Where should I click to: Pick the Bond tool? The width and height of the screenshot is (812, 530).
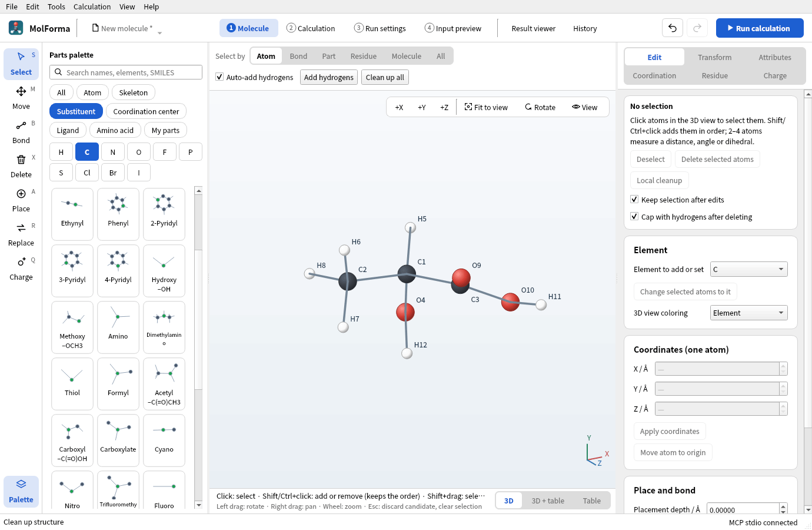point(21,132)
